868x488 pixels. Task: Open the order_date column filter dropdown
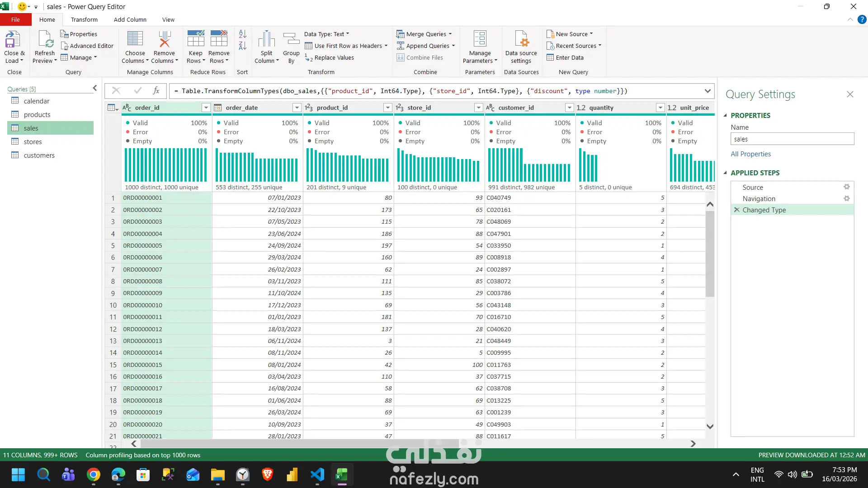[297, 108]
